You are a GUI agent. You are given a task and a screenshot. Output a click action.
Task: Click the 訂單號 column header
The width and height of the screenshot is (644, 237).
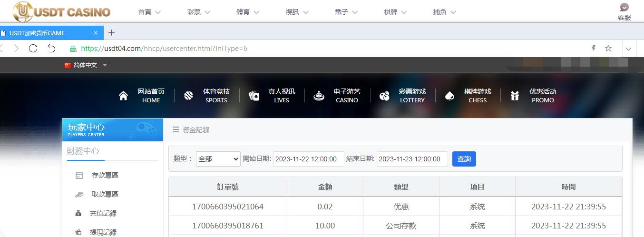tap(228, 187)
